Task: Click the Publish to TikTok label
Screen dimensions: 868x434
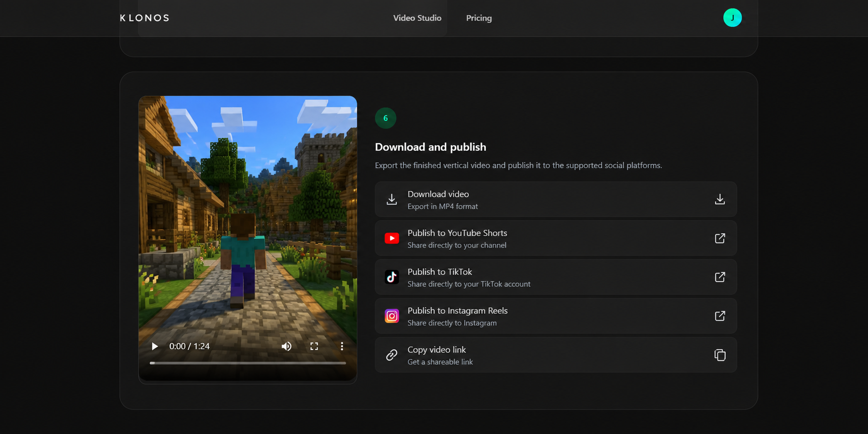Action: [439, 272]
